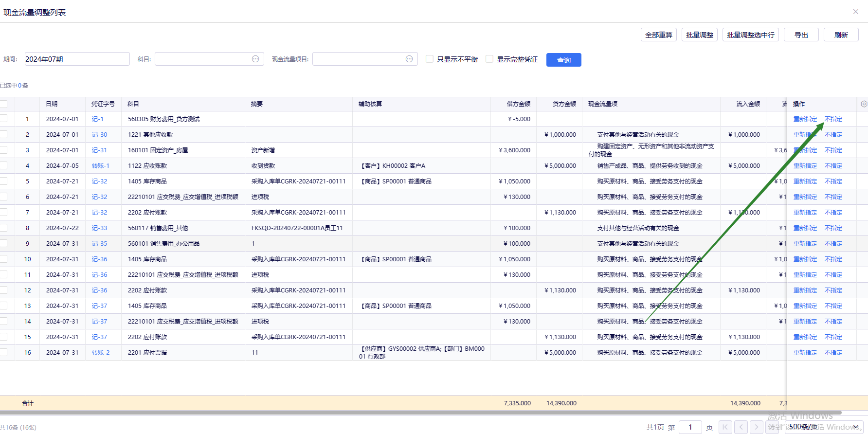Viewport: 868px width, 434px height.
Task: Open voucher link 转账-1 in row 4
Action: [101, 166]
